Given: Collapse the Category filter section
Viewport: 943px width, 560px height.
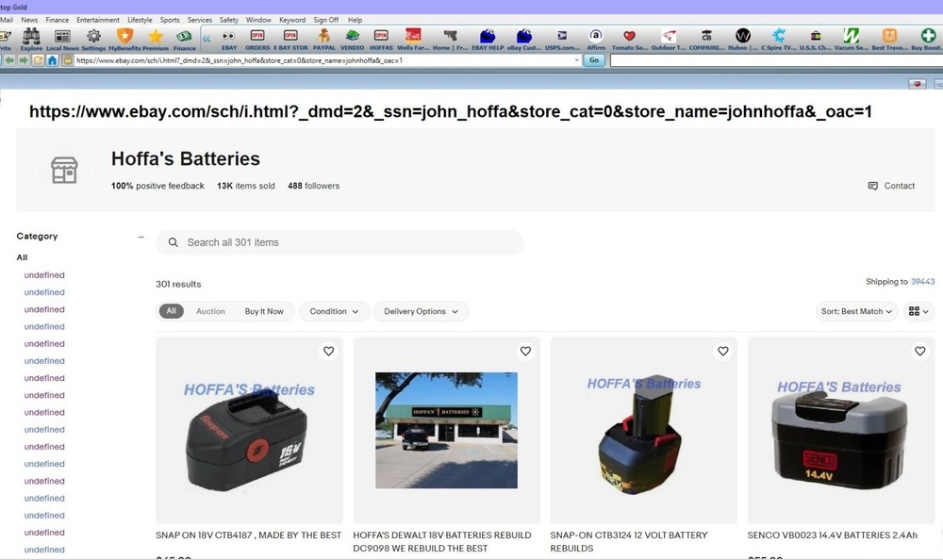Looking at the screenshot, I should point(141,237).
